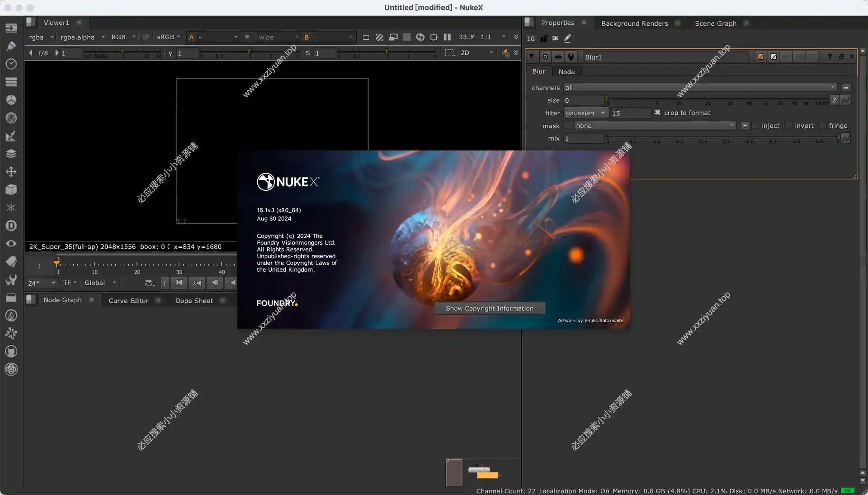Enable the fringe checkbox
868x495 pixels.
pos(823,126)
